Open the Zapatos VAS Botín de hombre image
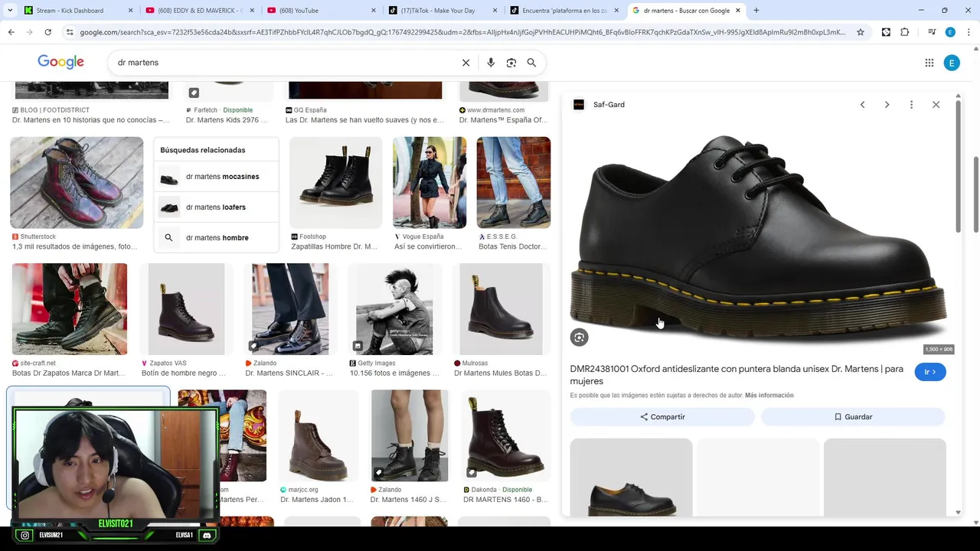Screen dimensions: 980x551 [186, 309]
